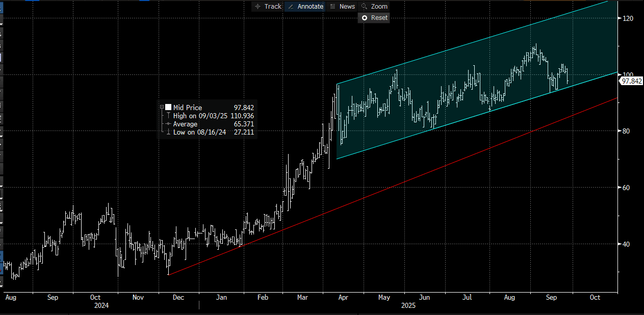644x315 pixels.
Task: Collapse the Mid Price legend tree
Action: [x=162, y=108]
